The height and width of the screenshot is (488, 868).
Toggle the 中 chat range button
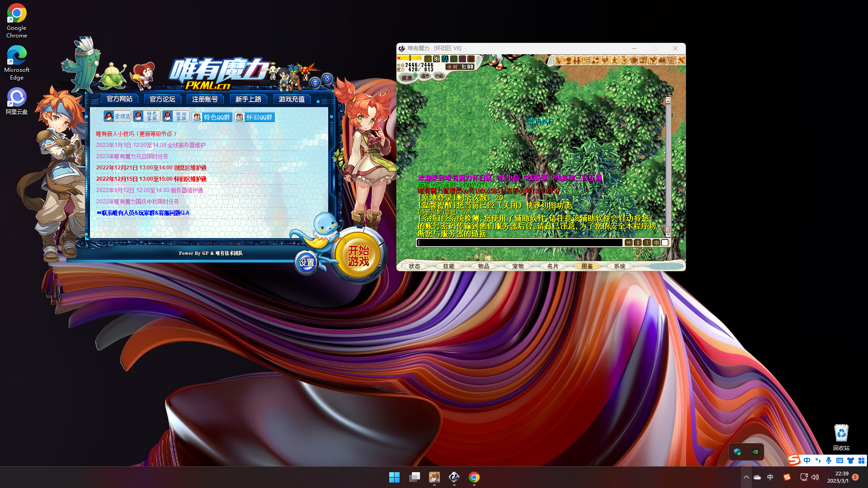(x=656, y=243)
